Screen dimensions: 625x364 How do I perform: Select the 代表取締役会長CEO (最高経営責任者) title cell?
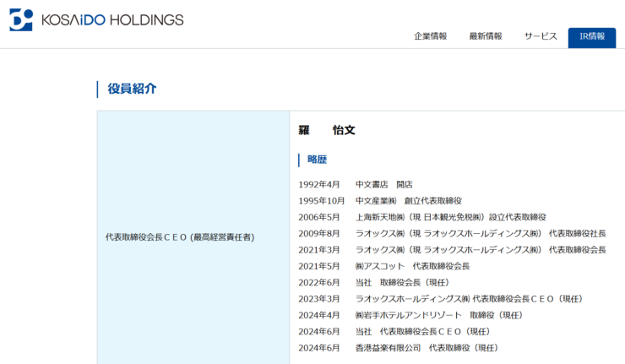179,237
